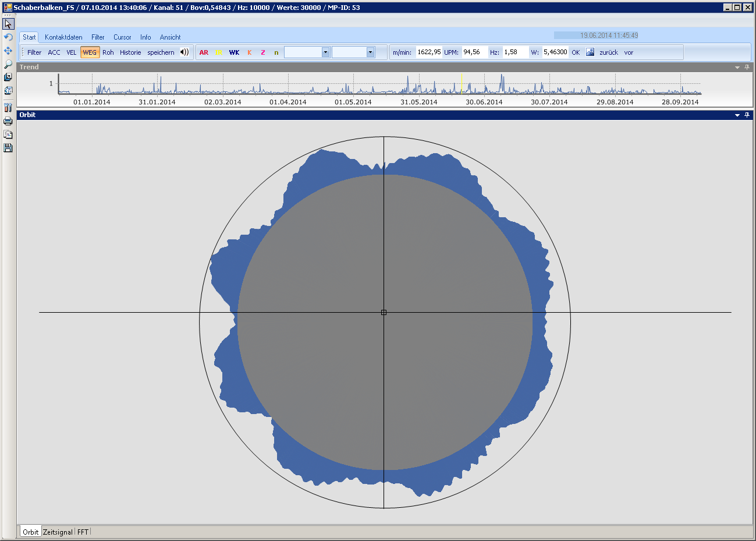Open the Cursor ribbon tab
This screenshot has width=756, height=541.
pos(122,37)
